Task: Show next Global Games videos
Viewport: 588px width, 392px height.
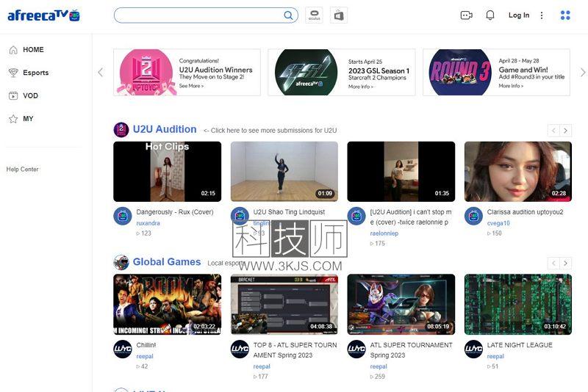Action: [x=565, y=264]
